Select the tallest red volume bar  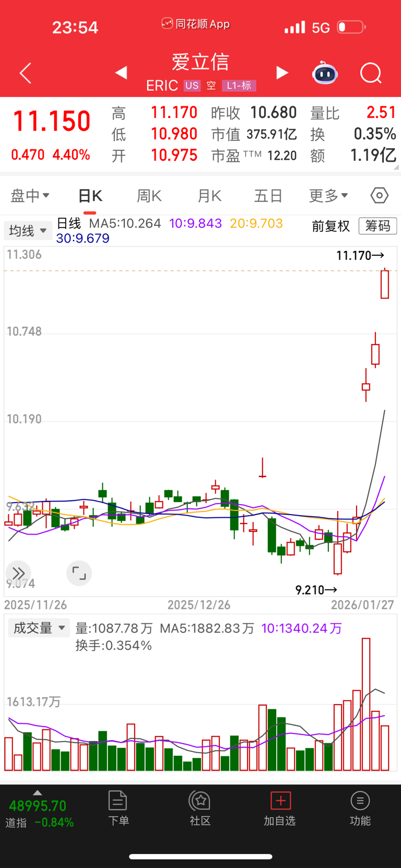[366, 704]
